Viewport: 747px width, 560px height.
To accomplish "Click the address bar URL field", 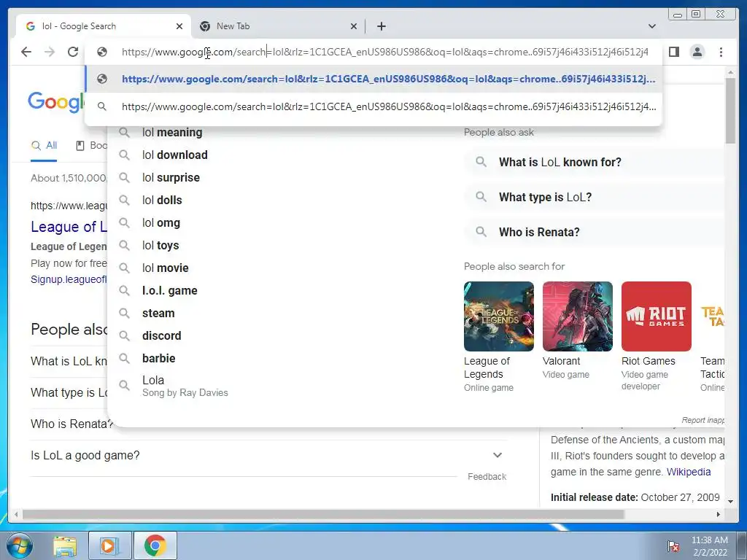I will pos(384,52).
